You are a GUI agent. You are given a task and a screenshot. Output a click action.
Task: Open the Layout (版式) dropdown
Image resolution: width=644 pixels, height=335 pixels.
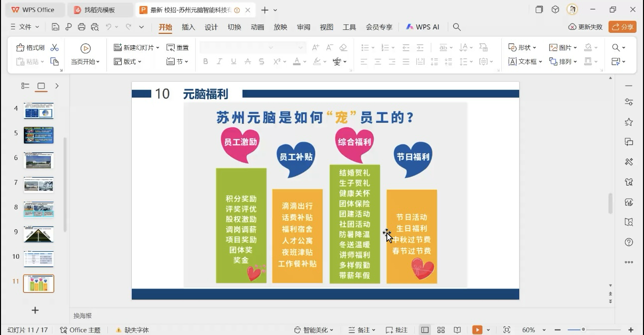[x=127, y=61]
